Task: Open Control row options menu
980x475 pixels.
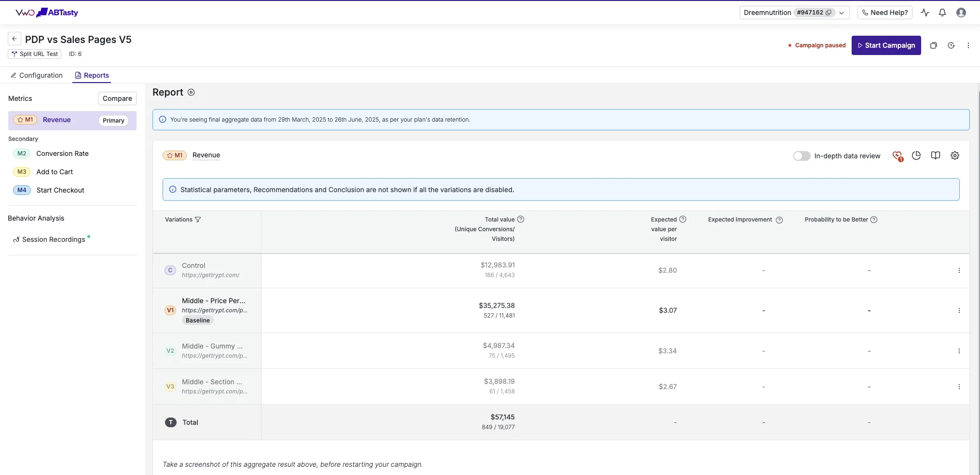Action: pos(959,270)
